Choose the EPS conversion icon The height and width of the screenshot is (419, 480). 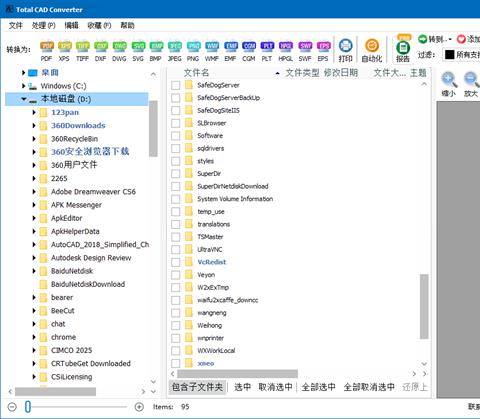pos(323,51)
